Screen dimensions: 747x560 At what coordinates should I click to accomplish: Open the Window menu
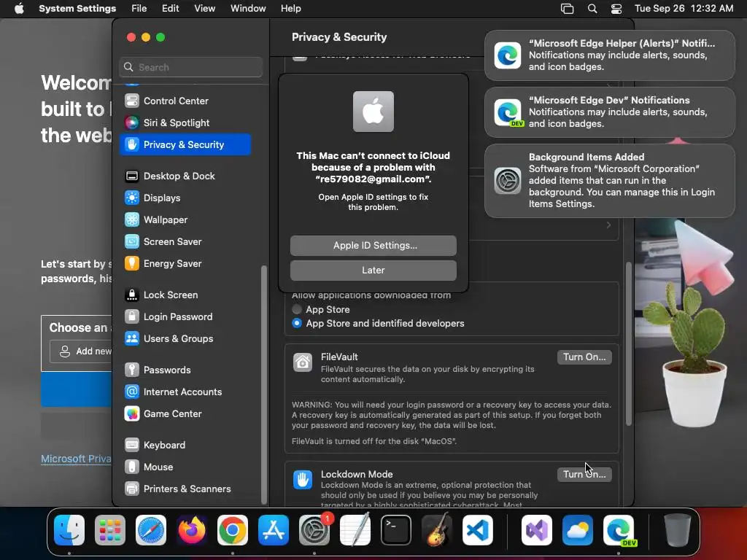pyautogui.click(x=248, y=9)
